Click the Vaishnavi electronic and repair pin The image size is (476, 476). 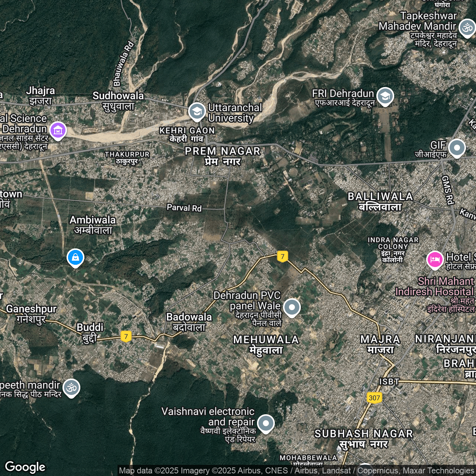click(x=266, y=423)
